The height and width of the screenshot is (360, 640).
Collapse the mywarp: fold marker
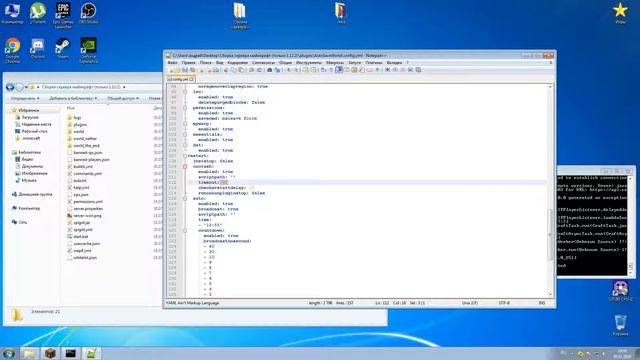tap(185, 124)
